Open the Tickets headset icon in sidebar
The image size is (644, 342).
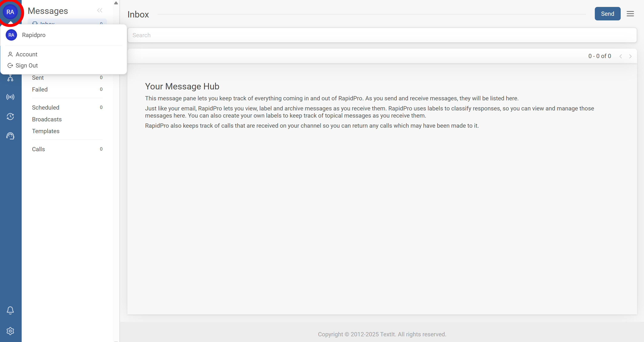[10, 136]
